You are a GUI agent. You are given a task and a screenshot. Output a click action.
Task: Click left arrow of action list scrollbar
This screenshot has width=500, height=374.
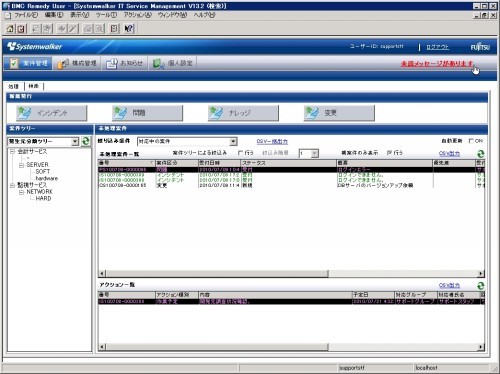(x=102, y=347)
